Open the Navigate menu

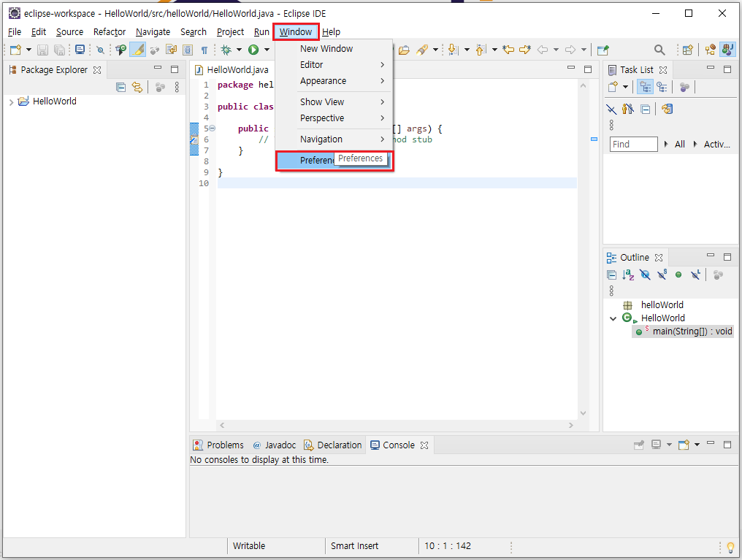(x=153, y=31)
